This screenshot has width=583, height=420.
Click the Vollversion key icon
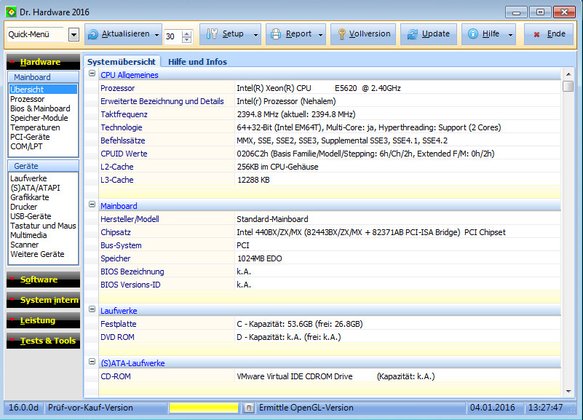coord(341,34)
